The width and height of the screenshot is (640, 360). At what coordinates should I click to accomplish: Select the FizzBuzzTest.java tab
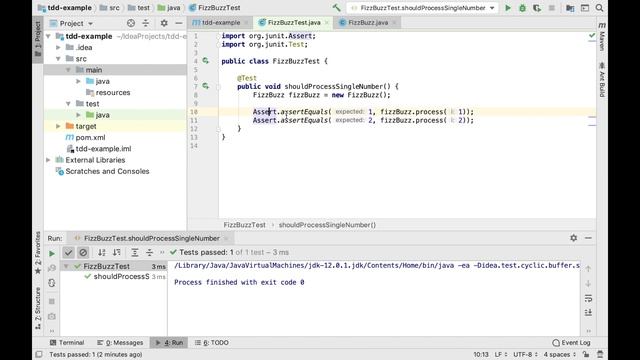(293, 22)
